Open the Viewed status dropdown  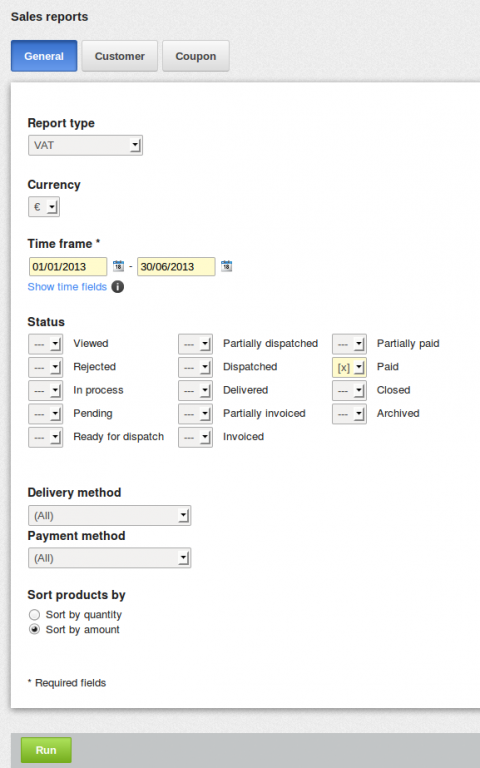pyautogui.click(x=45, y=344)
